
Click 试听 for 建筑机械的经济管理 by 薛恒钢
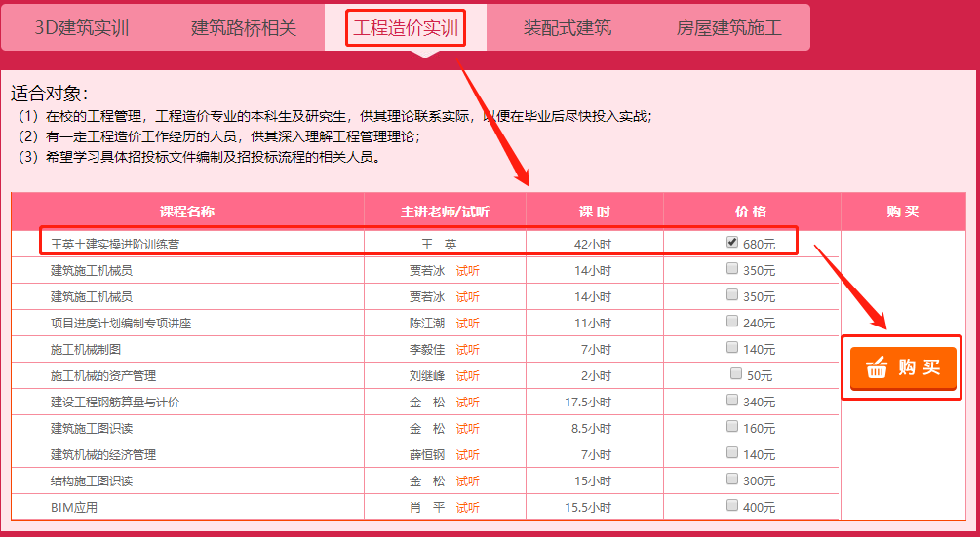click(x=468, y=455)
